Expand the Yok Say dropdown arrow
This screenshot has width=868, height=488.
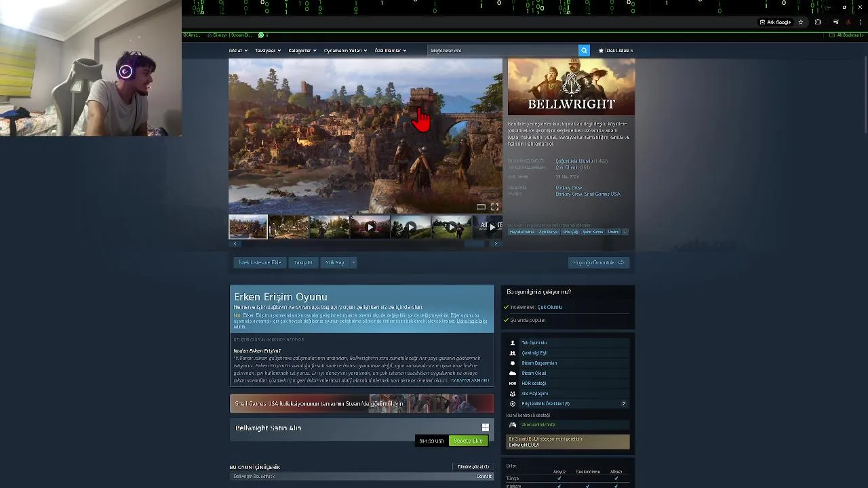(353, 262)
